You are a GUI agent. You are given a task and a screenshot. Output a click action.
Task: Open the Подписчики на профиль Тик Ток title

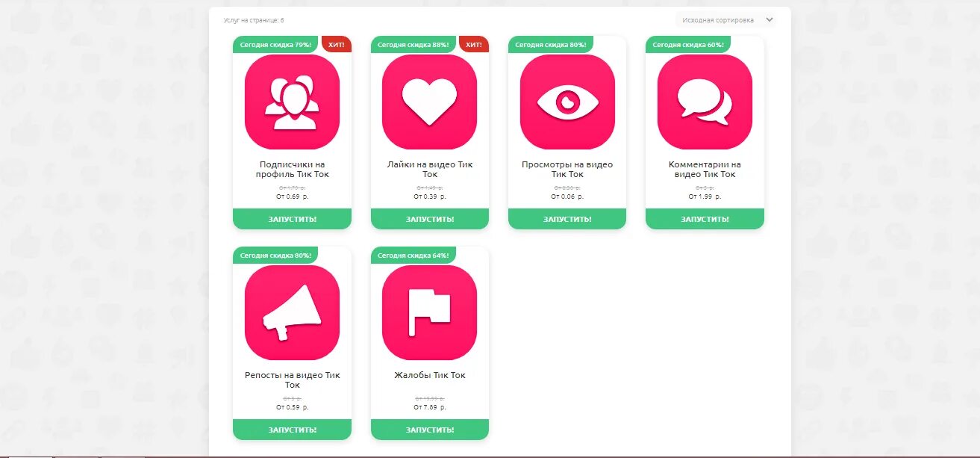tap(292, 170)
